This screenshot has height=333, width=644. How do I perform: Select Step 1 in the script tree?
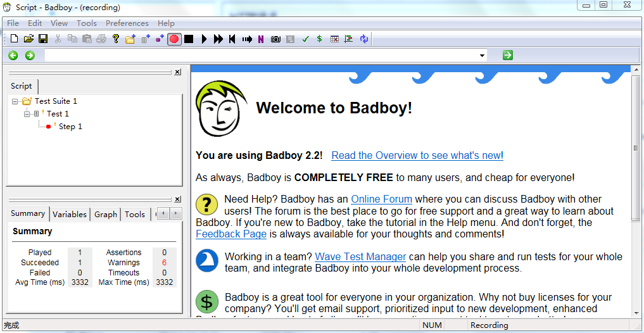[x=70, y=127]
